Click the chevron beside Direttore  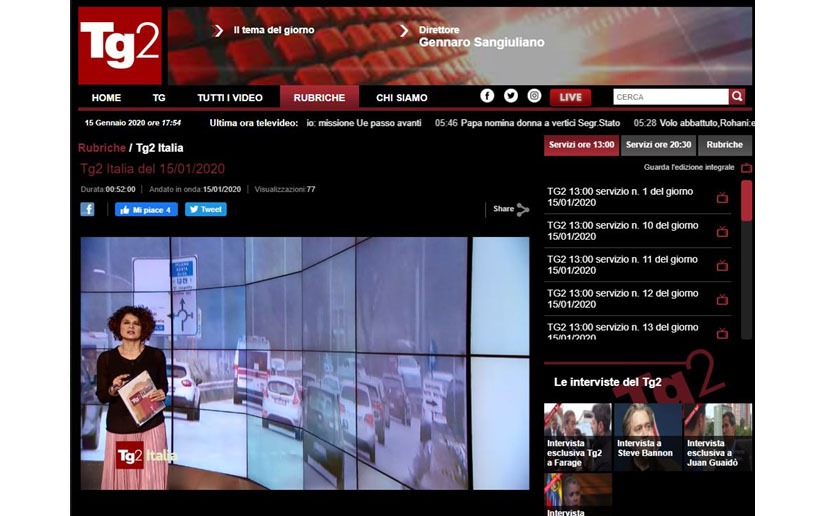coord(404,31)
